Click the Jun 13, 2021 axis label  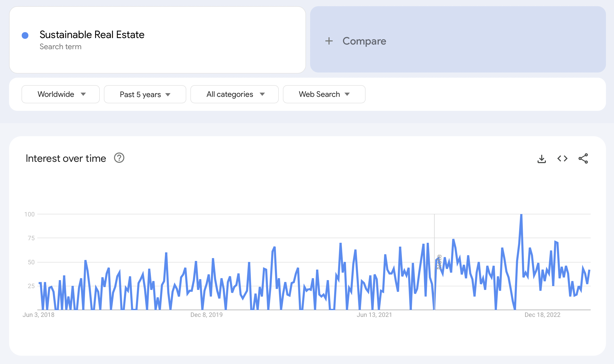click(374, 315)
